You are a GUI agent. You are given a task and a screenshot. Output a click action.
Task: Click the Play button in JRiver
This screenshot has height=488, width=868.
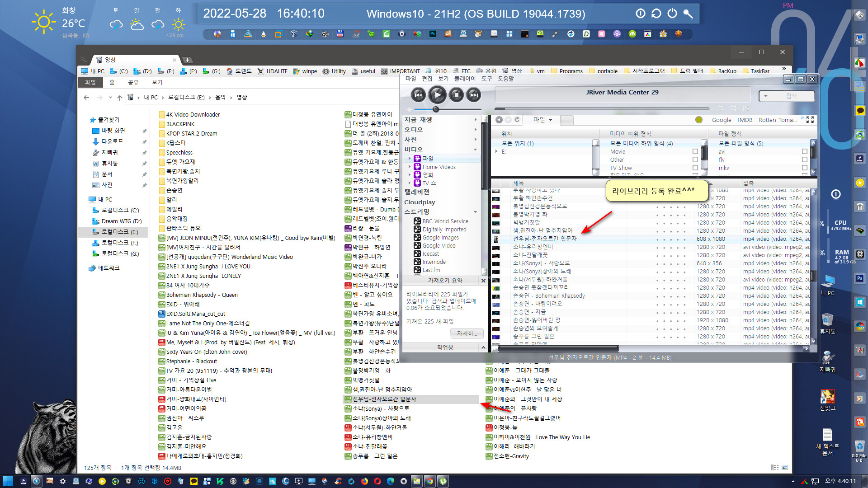pyautogui.click(x=437, y=94)
